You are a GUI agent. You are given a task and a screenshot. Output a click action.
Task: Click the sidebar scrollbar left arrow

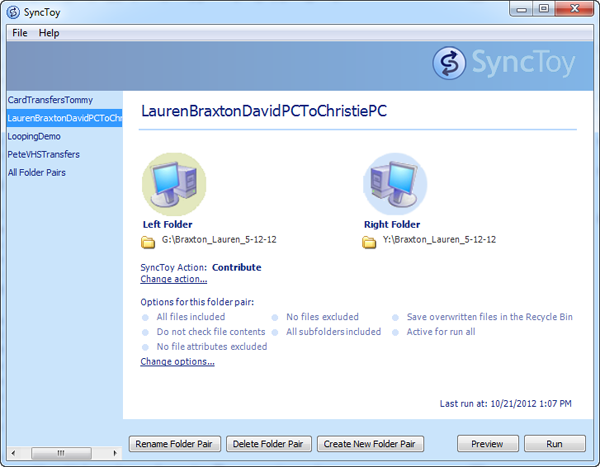point(13,453)
